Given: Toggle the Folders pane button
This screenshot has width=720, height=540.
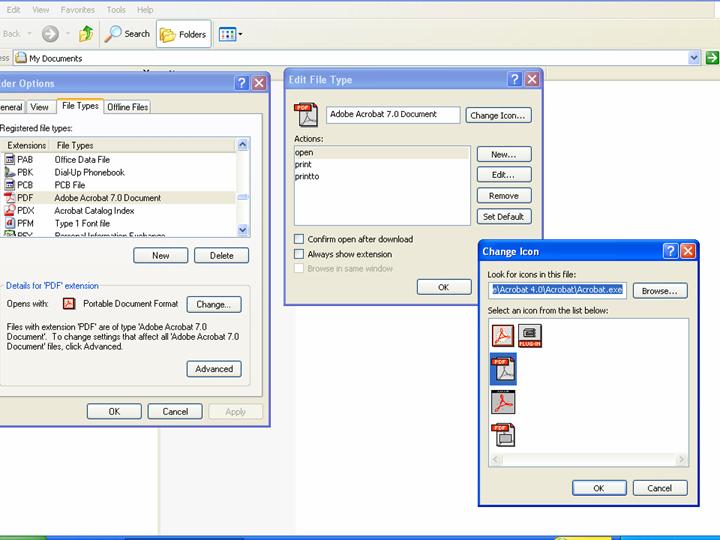Looking at the screenshot, I should 184,34.
